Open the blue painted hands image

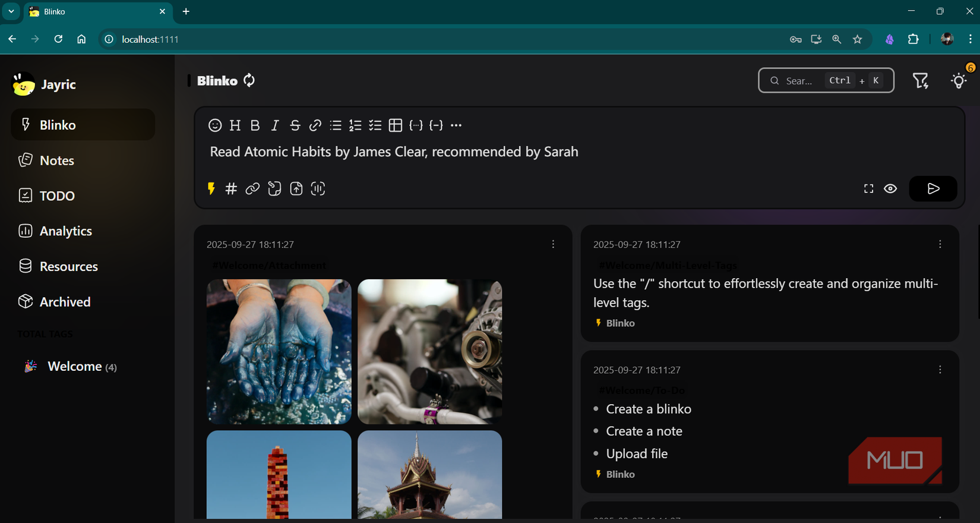click(x=279, y=351)
